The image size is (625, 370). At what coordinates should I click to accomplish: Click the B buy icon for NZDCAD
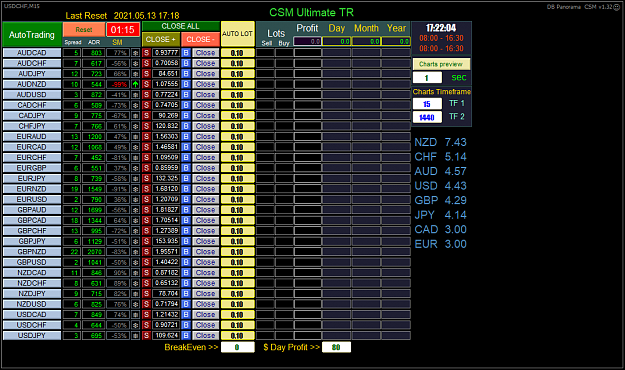coord(186,273)
